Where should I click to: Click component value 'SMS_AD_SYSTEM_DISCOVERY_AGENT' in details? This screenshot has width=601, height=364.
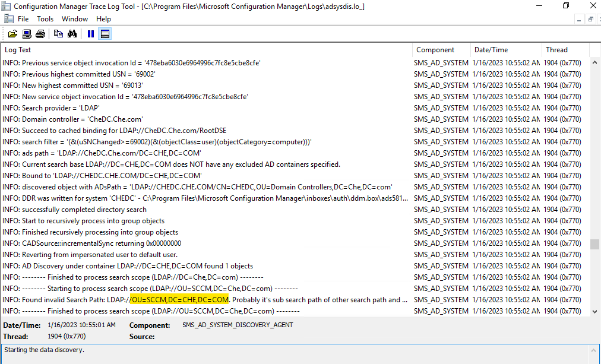point(238,325)
